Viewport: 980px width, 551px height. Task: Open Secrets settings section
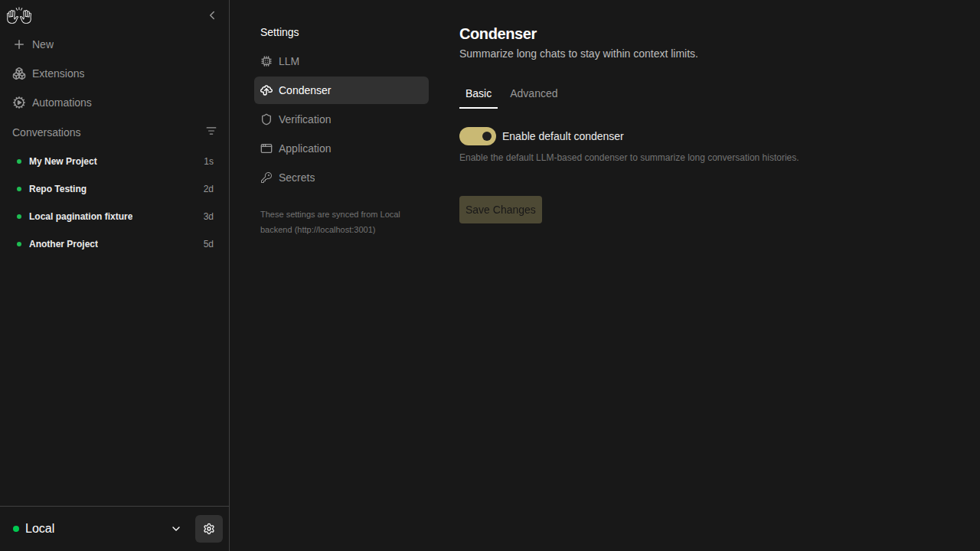[x=341, y=178]
